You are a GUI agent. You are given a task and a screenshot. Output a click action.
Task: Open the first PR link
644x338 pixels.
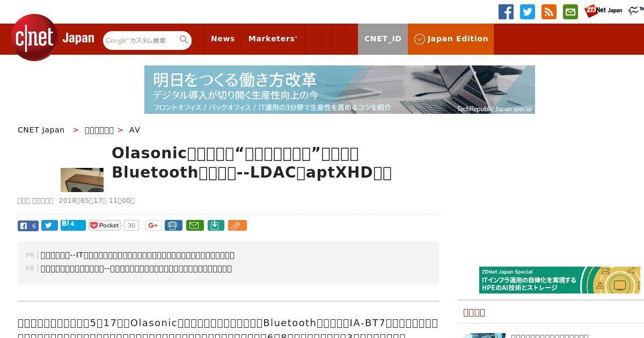tap(137, 255)
